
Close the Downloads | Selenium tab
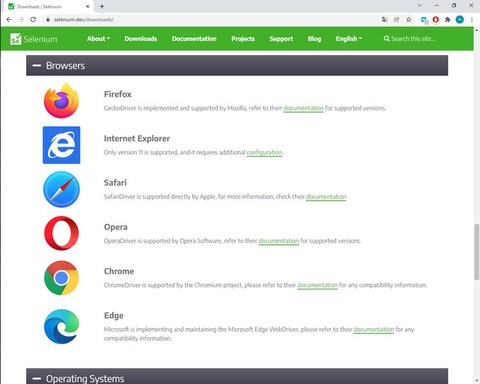[88, 6]
